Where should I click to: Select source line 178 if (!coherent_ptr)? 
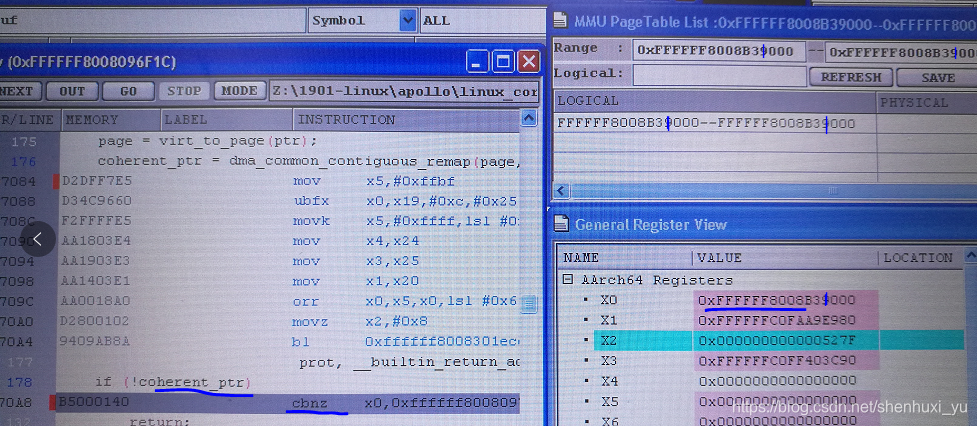click(173, 382)
